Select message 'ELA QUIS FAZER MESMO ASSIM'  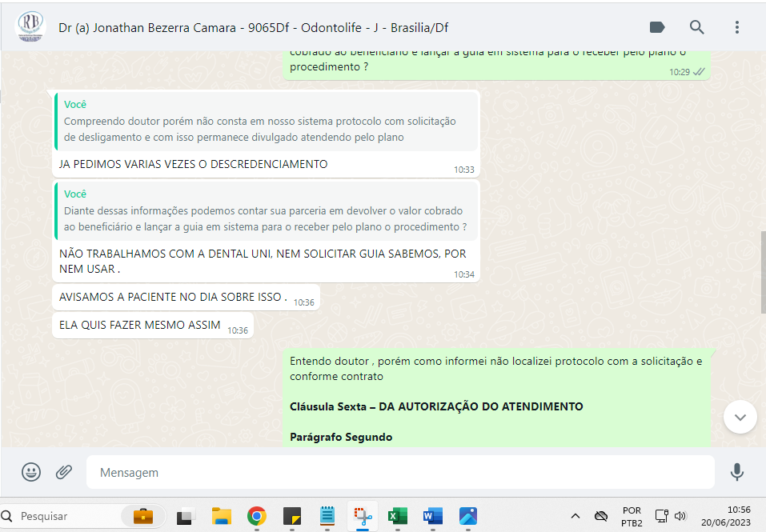tap(140, 325)
